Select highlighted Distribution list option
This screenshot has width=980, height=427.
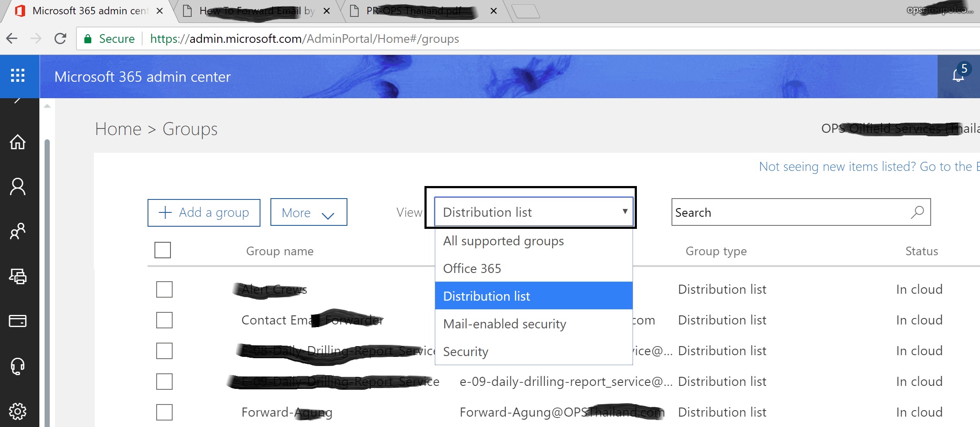pyautogui.click(x=533, y=296)
